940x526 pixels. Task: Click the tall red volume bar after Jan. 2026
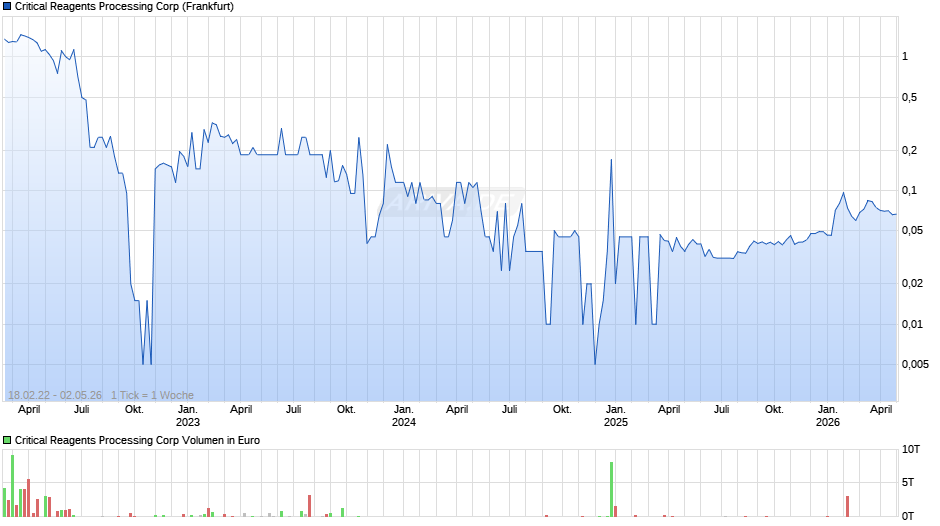(848, 506)
